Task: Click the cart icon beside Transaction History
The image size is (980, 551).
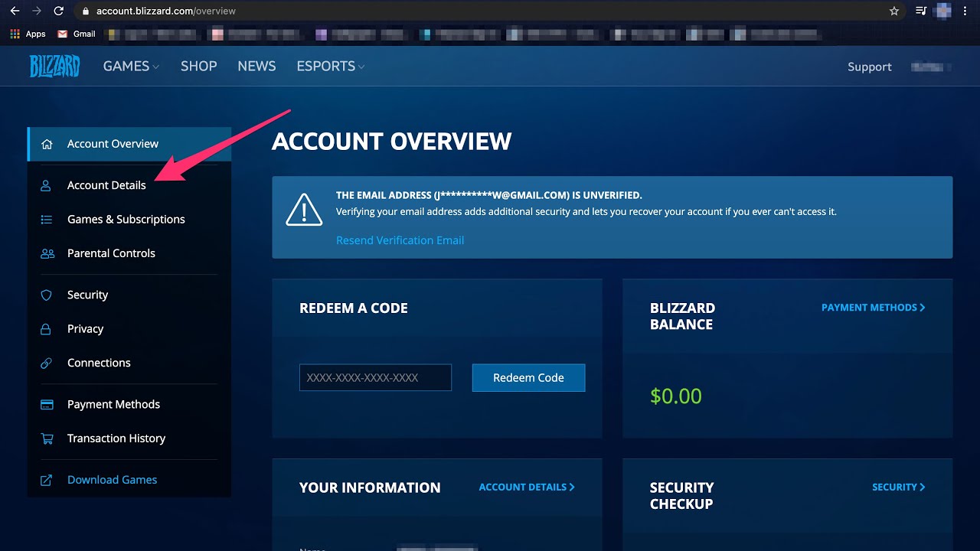Action: (47, 439)
